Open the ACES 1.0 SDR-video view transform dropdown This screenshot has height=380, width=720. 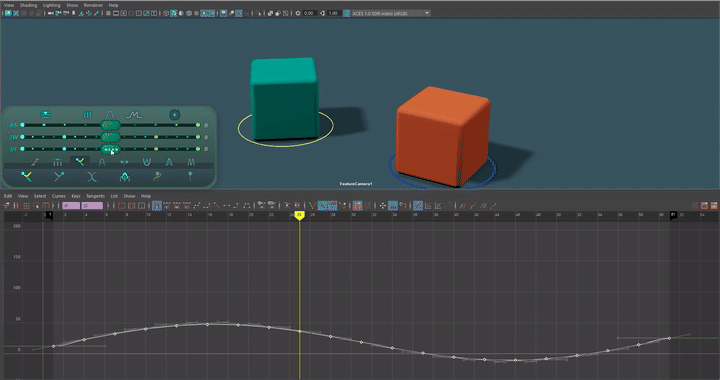391,13
